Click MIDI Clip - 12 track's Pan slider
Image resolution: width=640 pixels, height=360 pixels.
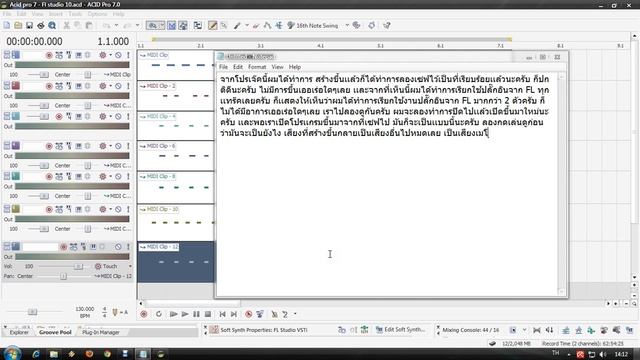coord(63,276)
